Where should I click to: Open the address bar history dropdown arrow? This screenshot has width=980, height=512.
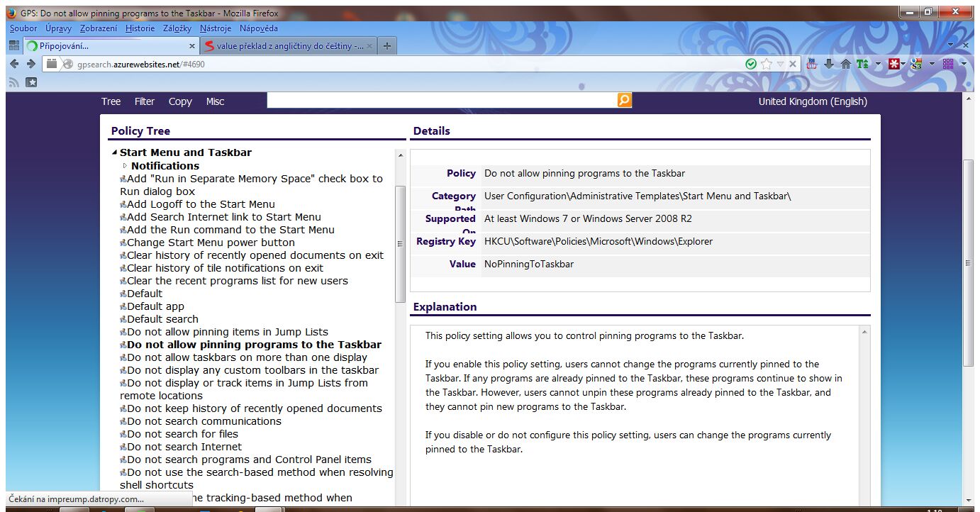pos(780,64)
